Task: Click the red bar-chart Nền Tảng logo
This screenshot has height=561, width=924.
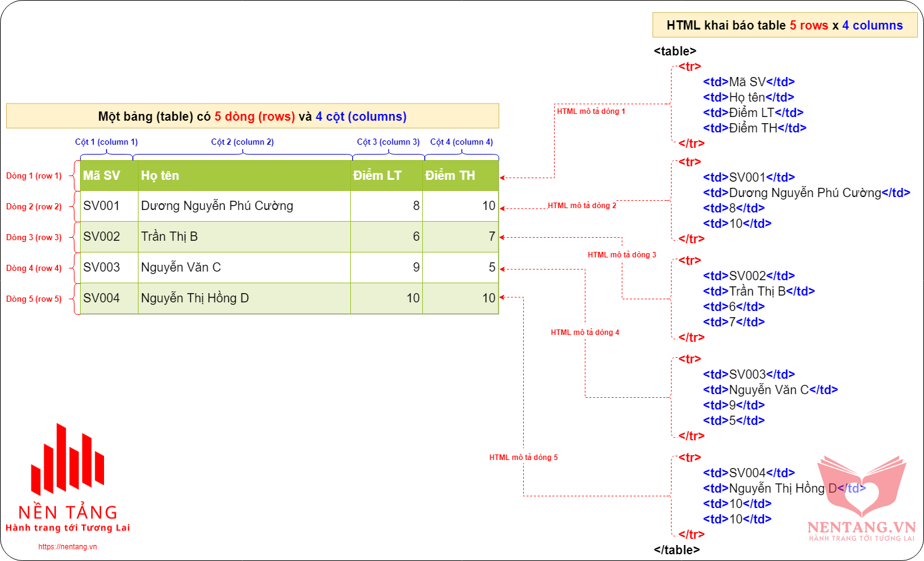Action: pyautogui.click(x=68, y=459)
